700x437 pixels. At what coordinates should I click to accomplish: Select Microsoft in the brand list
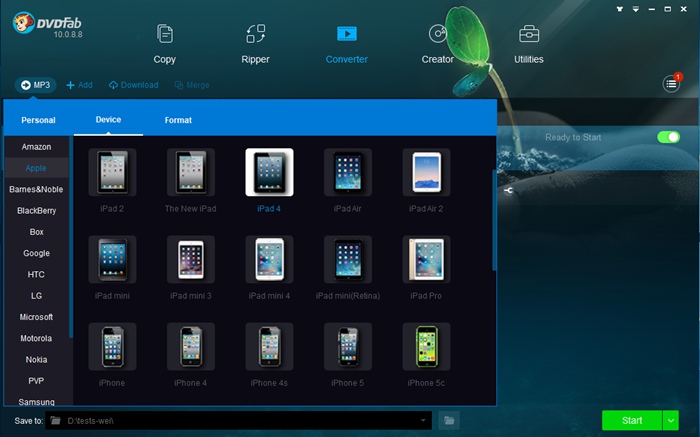pyautogui.click(x=36, y=317)
